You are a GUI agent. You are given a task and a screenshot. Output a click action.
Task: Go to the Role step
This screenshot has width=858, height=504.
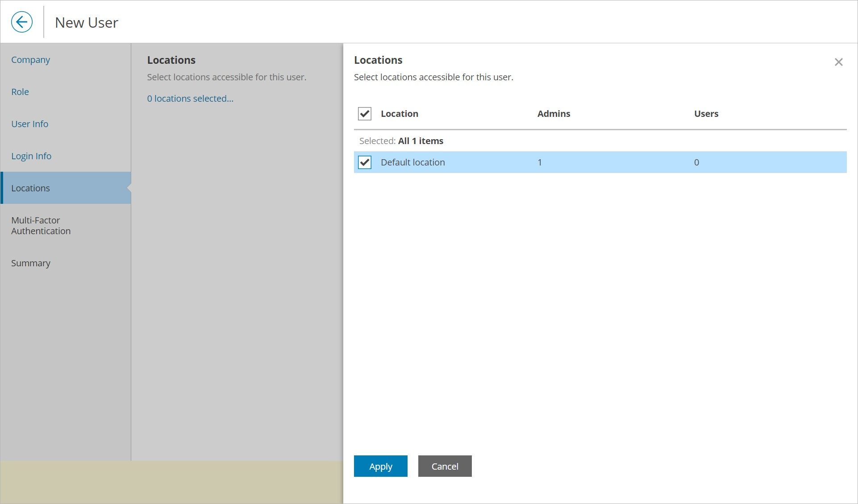(20, 92)
